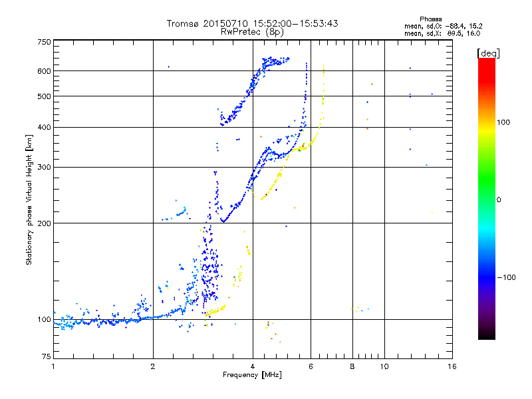The width and height of the screenshot is (532, 399).
Task: Click the 16 MHz tick label on frequency axis
Action: (x=452, y=366)
